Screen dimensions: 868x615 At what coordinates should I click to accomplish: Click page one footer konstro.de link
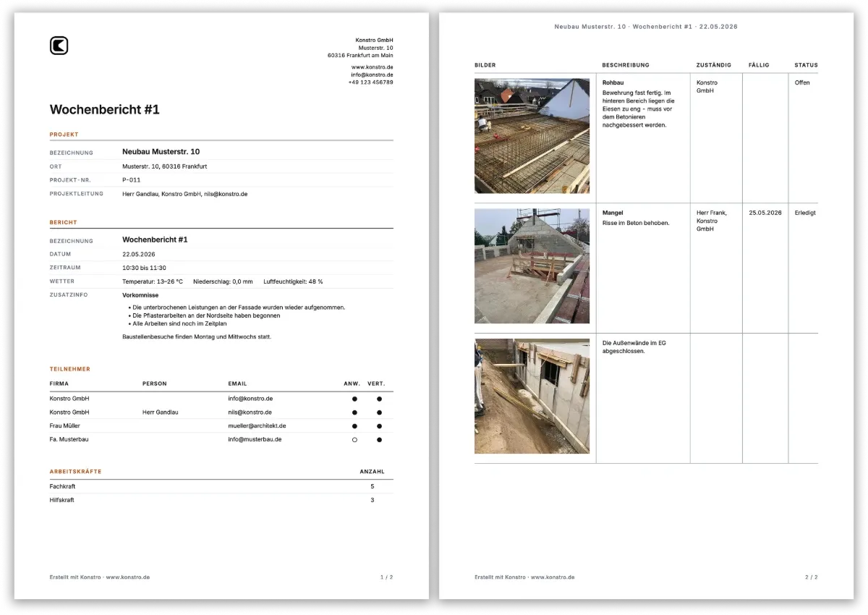[128, 577]
